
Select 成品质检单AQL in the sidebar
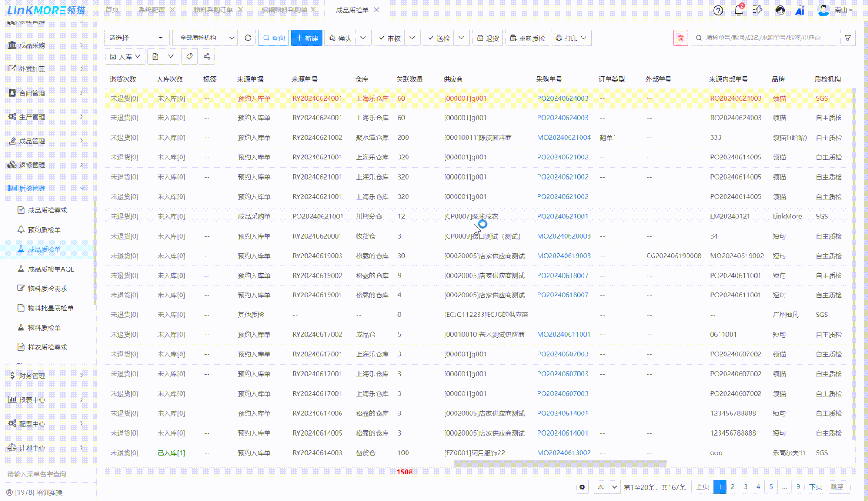(50, 269)
